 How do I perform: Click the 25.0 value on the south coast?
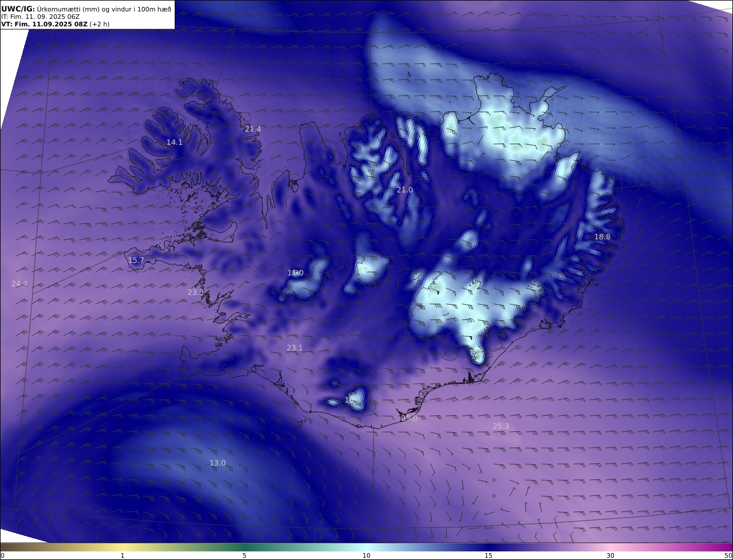pos(409,418)
